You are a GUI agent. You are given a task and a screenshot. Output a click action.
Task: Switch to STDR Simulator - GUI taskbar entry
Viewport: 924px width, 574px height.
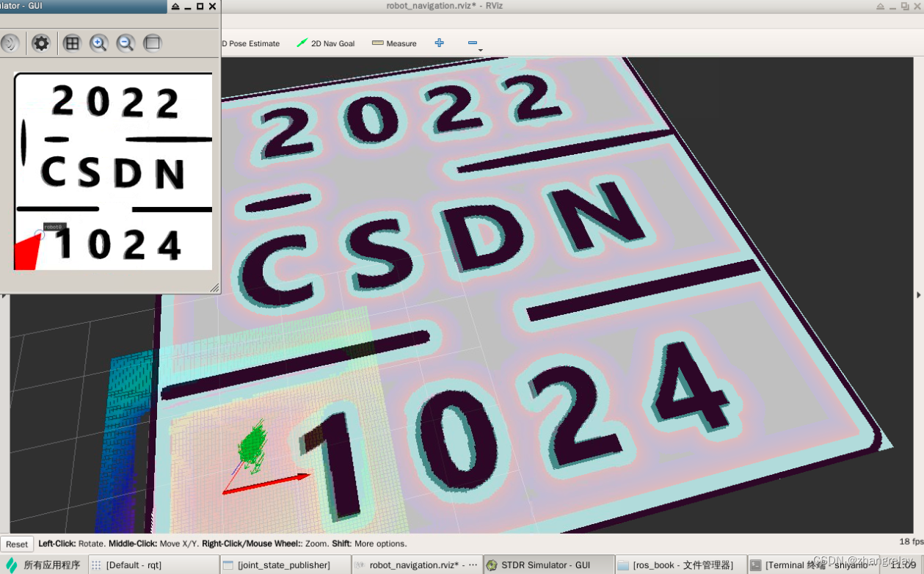click(549, 565)
